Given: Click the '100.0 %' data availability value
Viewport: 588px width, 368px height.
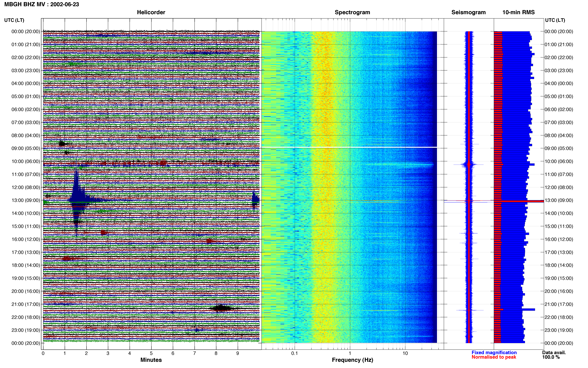Looking at the screenshot, I should (551, 357).
